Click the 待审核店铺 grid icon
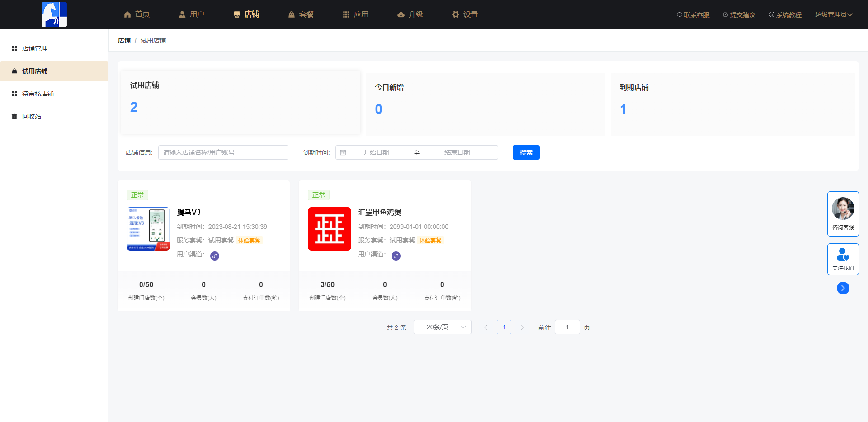Viewport: 868px width, 422px height. [x=14, y=94]
